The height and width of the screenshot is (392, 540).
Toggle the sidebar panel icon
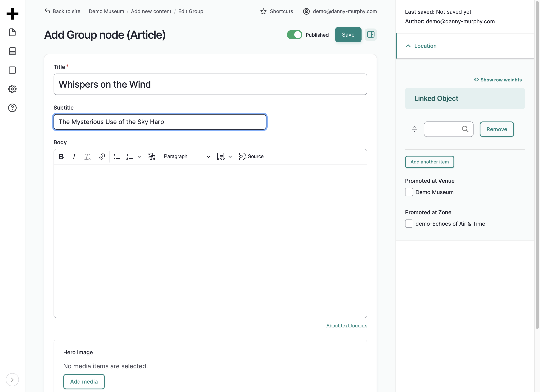[x=371, y=35]
